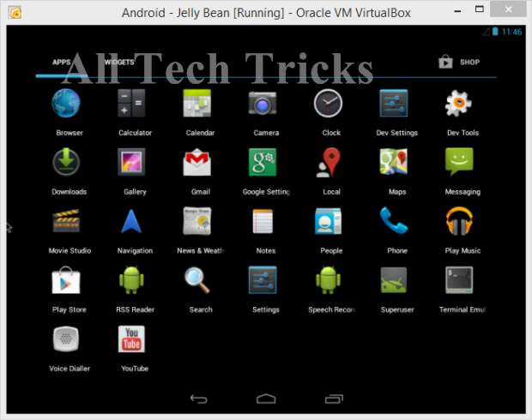Open the Superuser app
Viewport: 532px width, 420px height.
tap(394, 280)
